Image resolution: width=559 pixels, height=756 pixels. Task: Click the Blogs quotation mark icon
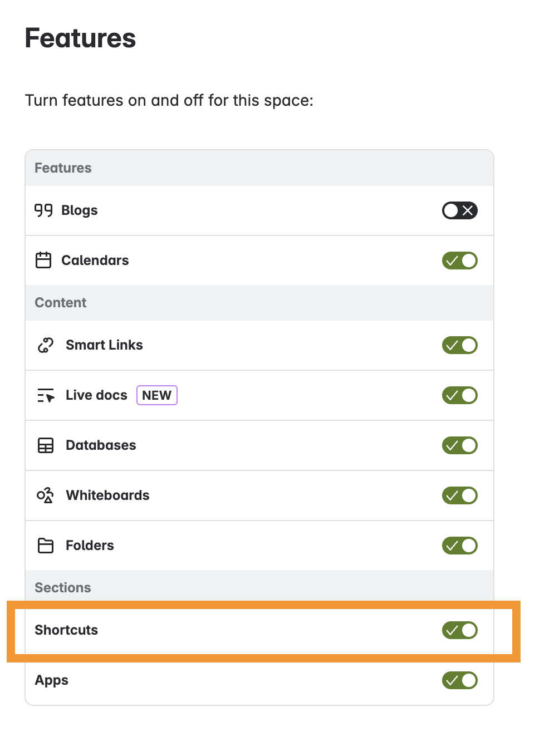coord(44,210)
